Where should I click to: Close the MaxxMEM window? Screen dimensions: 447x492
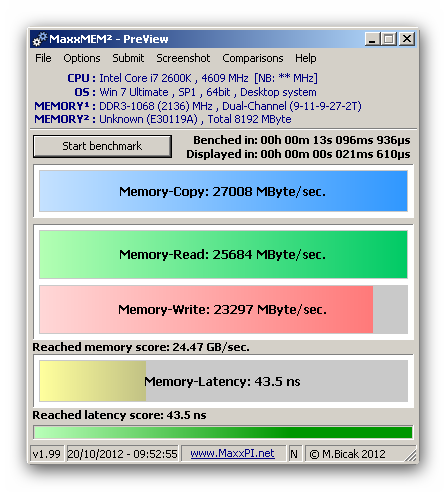coord(407,39)
